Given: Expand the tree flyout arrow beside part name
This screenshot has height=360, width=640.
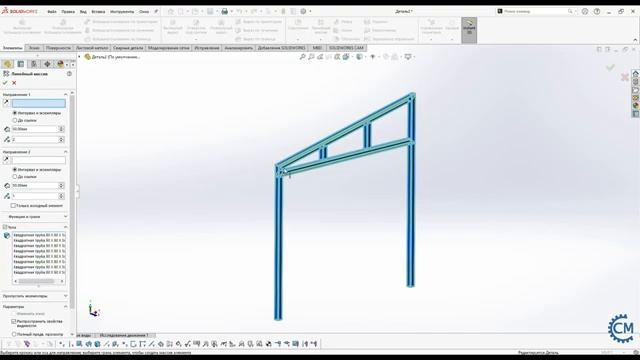Looking at the screenshot, I should pyautogui.click(x=80, y=57).
